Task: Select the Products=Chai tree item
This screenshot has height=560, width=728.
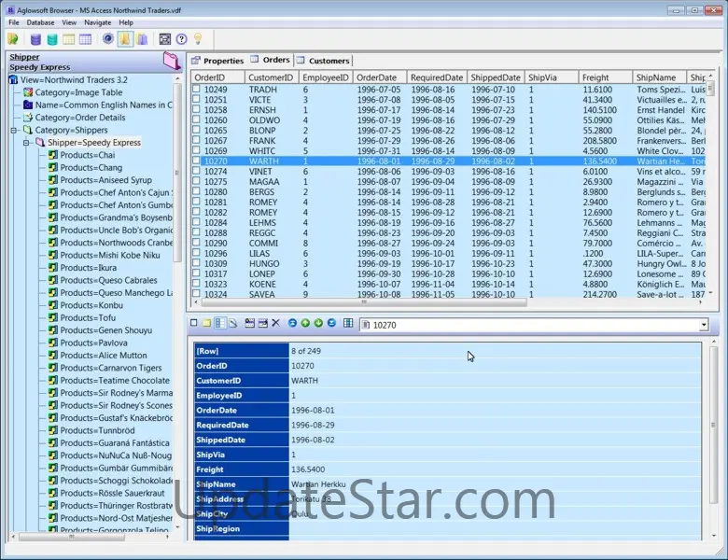Action: [x=88, y=155]
